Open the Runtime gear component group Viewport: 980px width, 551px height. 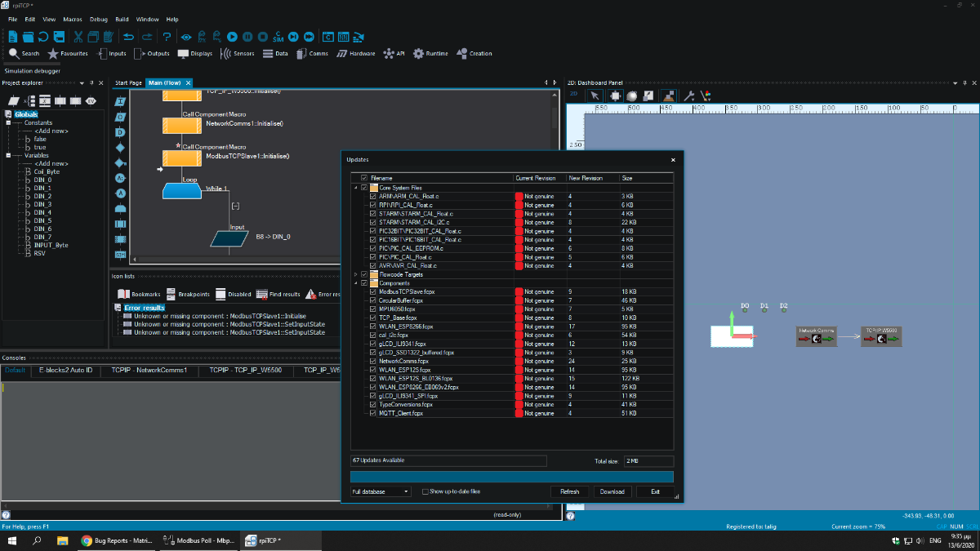(430, 53)
